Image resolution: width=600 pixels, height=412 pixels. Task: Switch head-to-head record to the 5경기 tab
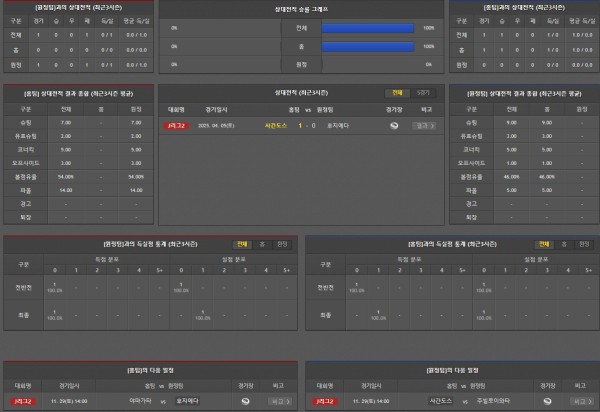click(421, 91)
